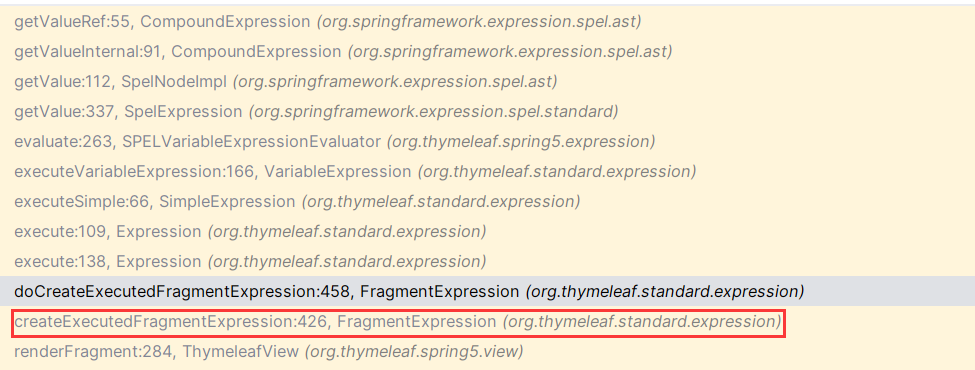This screenshot has height=370, width=975.
Task: Click the SpelExpression class name
Action: (x=183, y=112)
